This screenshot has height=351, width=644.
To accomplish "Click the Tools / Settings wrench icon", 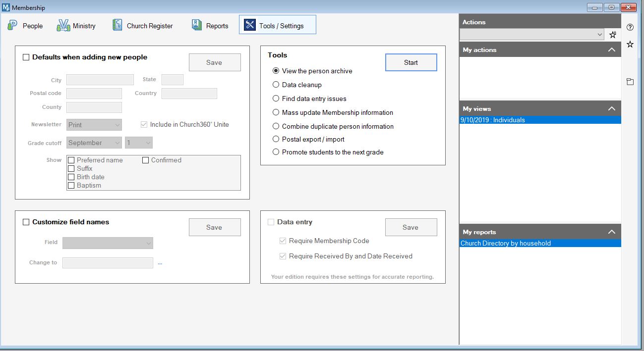I will [250, 25].
